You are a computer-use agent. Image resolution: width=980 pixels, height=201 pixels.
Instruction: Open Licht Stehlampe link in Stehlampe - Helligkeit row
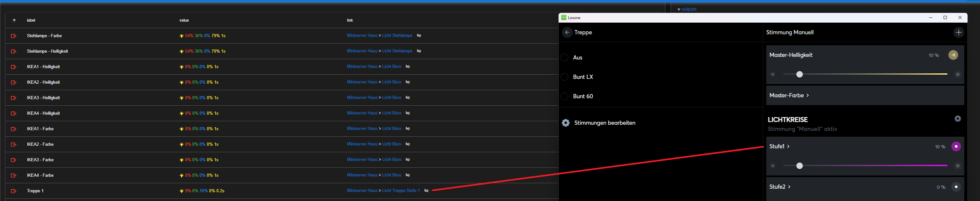(397, 51)
